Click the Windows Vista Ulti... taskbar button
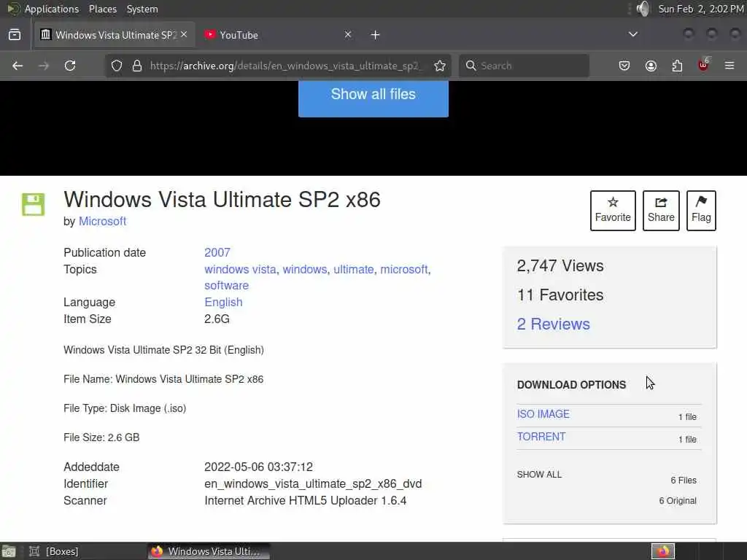 pyautogui.click(x=209, y=551)
